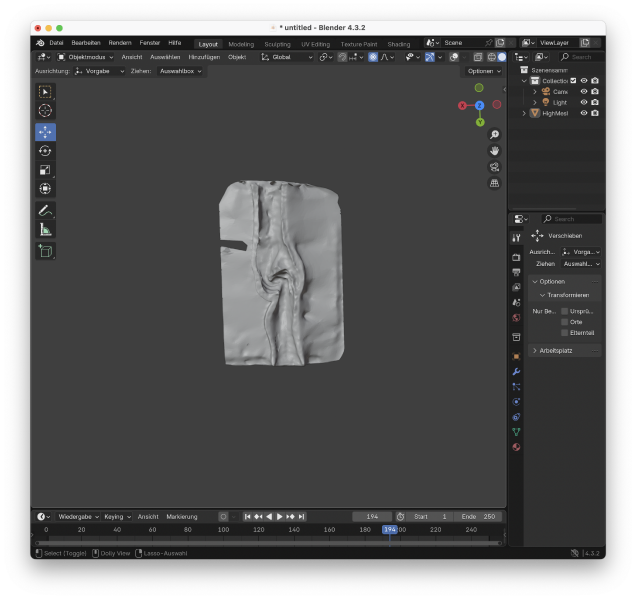Viewport: 636px width, 599px height.
Task: Select the Select Box tool
Action: click(x=45, y=92)
